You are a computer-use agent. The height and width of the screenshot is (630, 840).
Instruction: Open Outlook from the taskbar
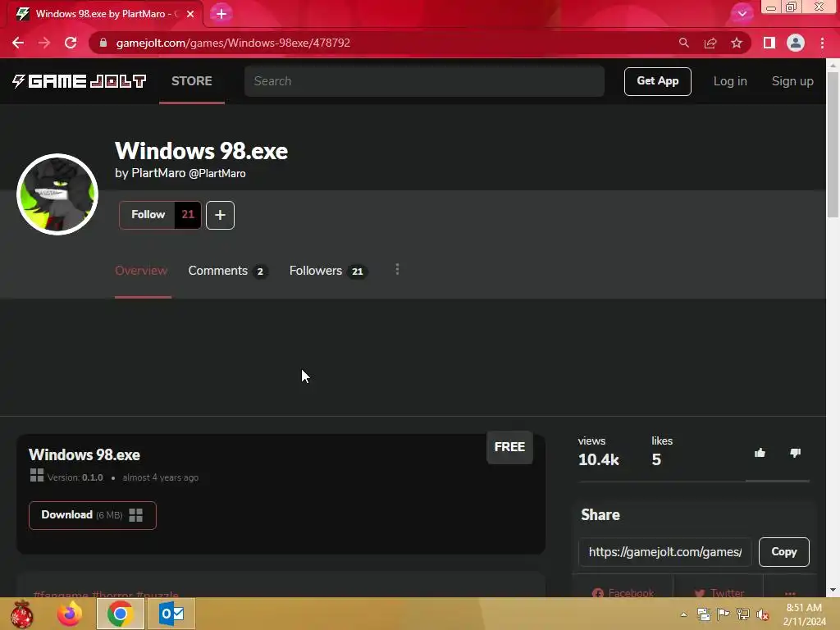[171, 614]
